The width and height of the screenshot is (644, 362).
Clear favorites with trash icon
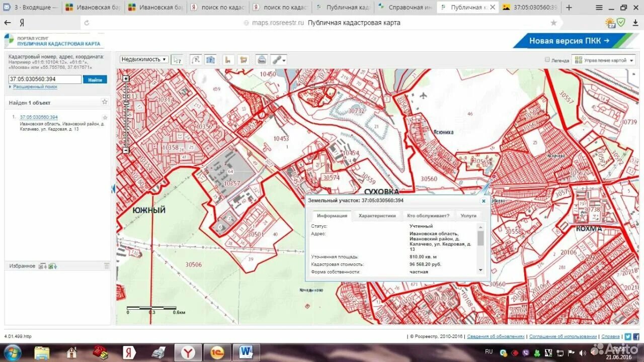pyautogui.click(x=107, y=266)
